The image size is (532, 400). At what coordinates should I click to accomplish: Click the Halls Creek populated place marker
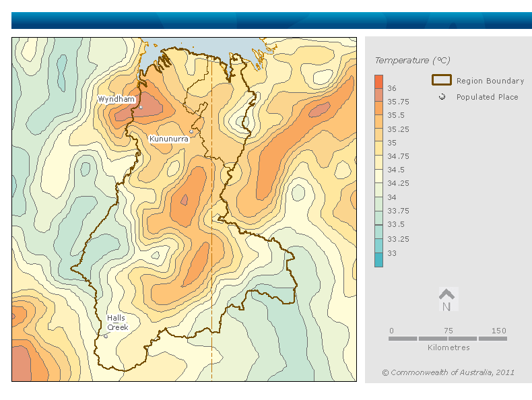[106, 337]
